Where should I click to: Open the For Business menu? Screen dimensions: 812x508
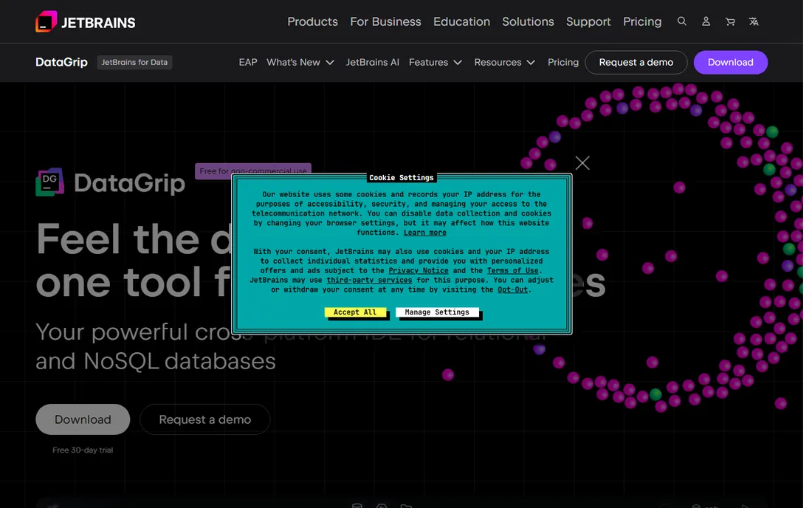tap(385, 21)
